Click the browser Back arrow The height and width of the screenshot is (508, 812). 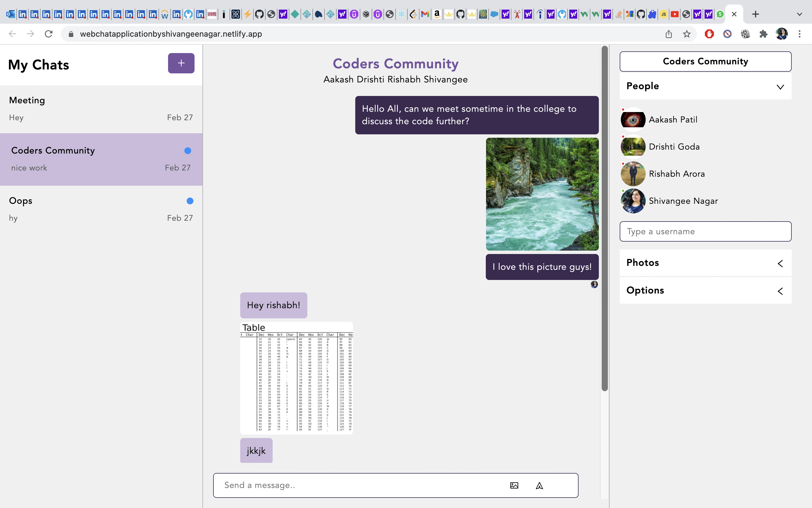[x=12, y=34]
